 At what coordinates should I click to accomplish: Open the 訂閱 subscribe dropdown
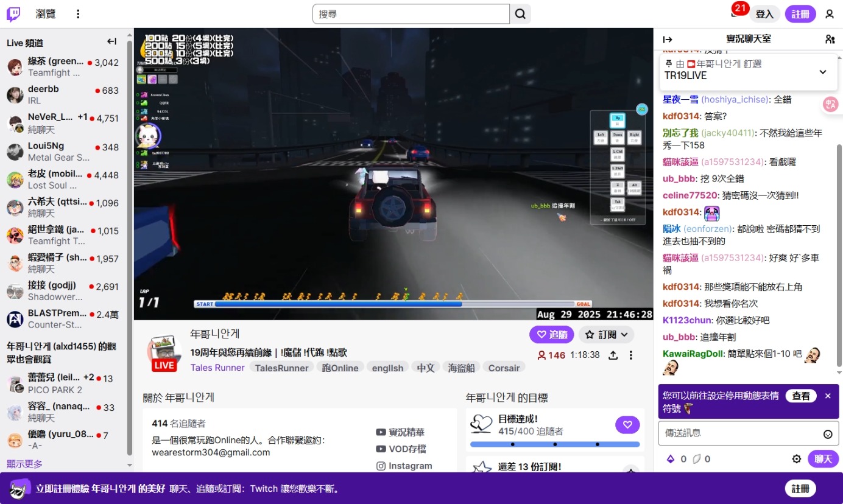coord(606,334)
